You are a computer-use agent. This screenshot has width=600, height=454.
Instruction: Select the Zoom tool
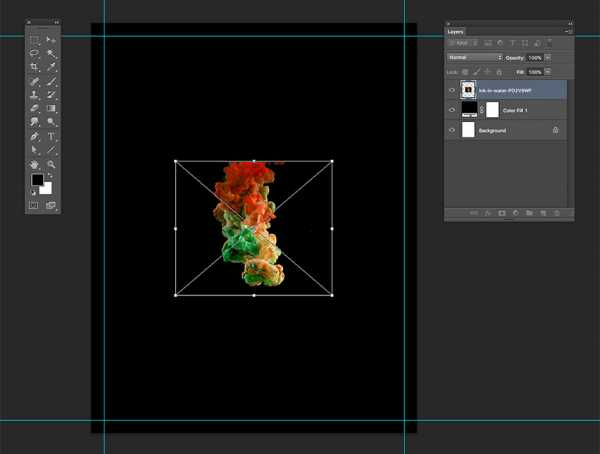(52, 163)
